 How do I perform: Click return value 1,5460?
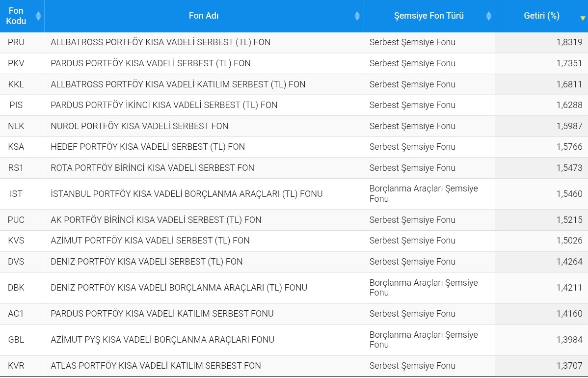pos(569,194)
